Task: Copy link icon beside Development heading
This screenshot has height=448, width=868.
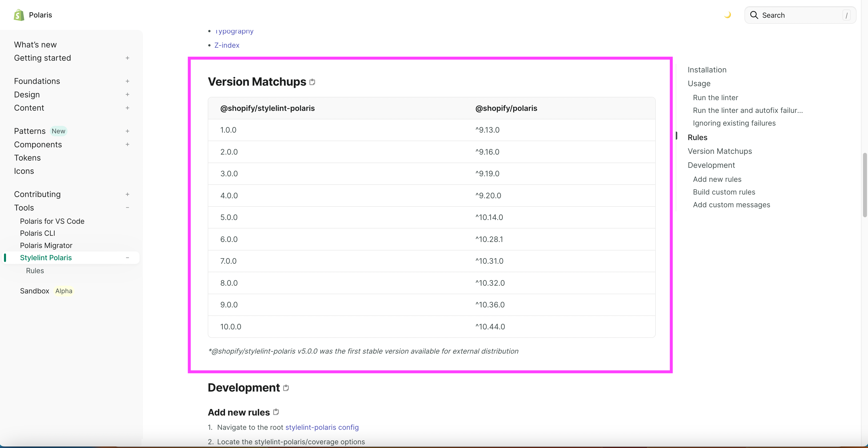Action: coord(286,388)
